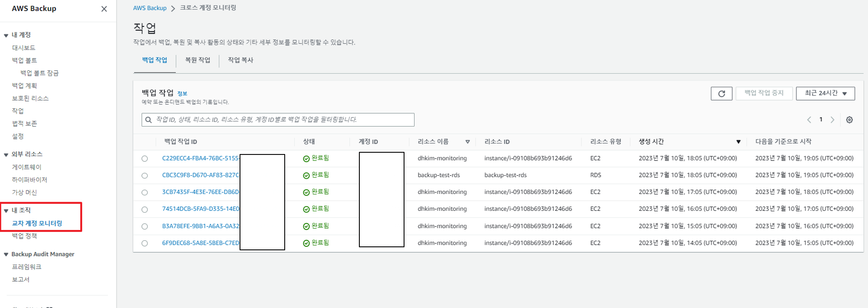This screenshot has height=308, width=868.
Task: Open backup job B3A78EFE-9BB1-A6A3-0A32 link
Action: coord(201,226)
